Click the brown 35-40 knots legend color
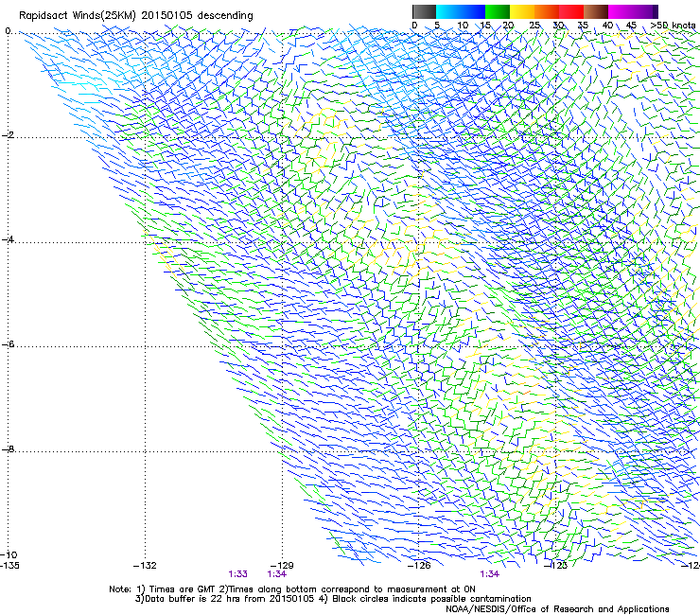This screenshot has width=700, height=615. [x=596, y=11]
